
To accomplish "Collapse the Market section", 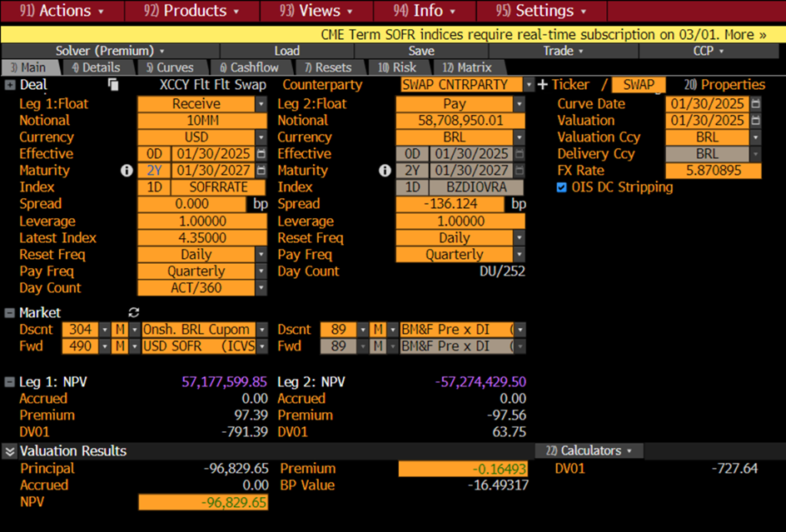I will (10, 313).
